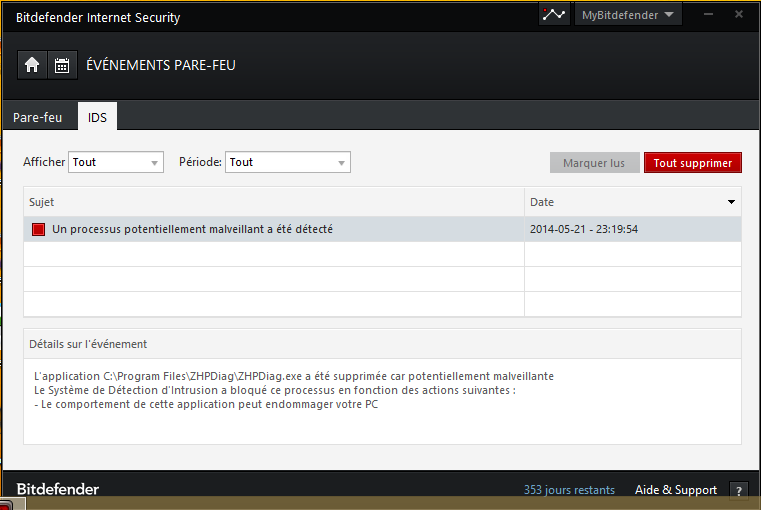Click the ZHPDiag.exe application path detail line
The image size is (761, 510).
[294, 376]
